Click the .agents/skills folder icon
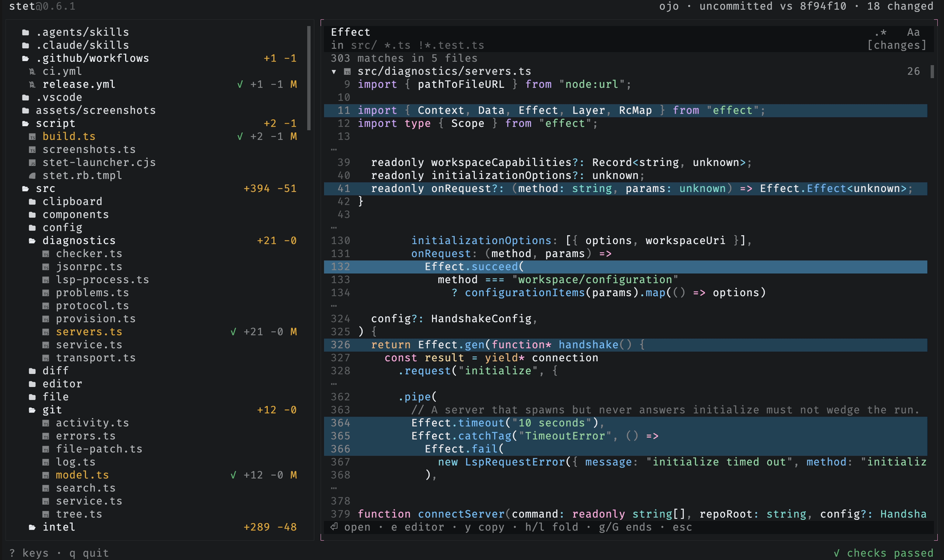This screenshot has width=944, height=560. (x=25, y=32)
